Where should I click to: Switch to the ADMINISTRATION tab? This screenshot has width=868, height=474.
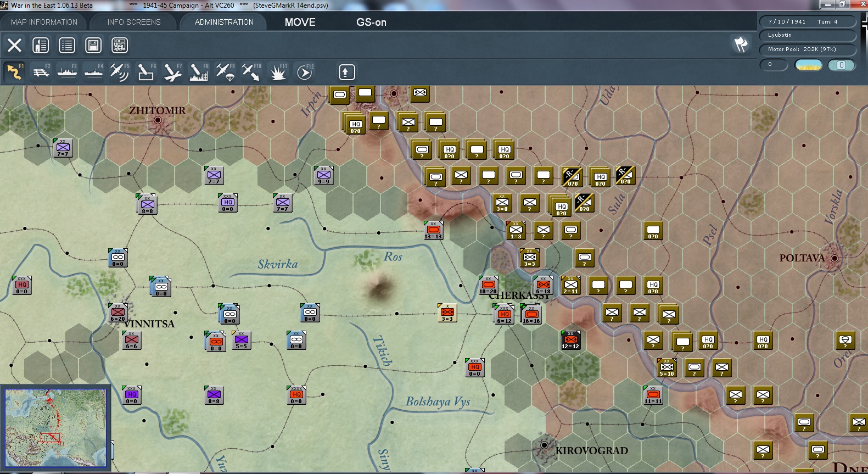coord(224,22)
